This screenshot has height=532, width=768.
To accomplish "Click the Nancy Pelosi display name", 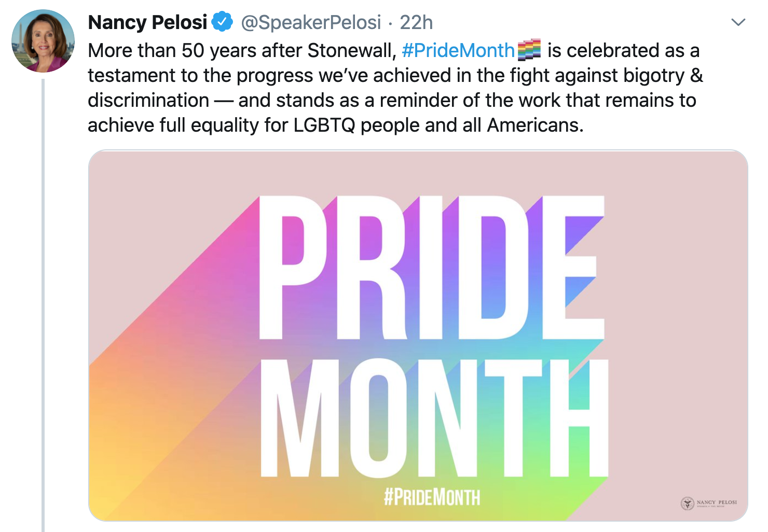I will [148, 22].
